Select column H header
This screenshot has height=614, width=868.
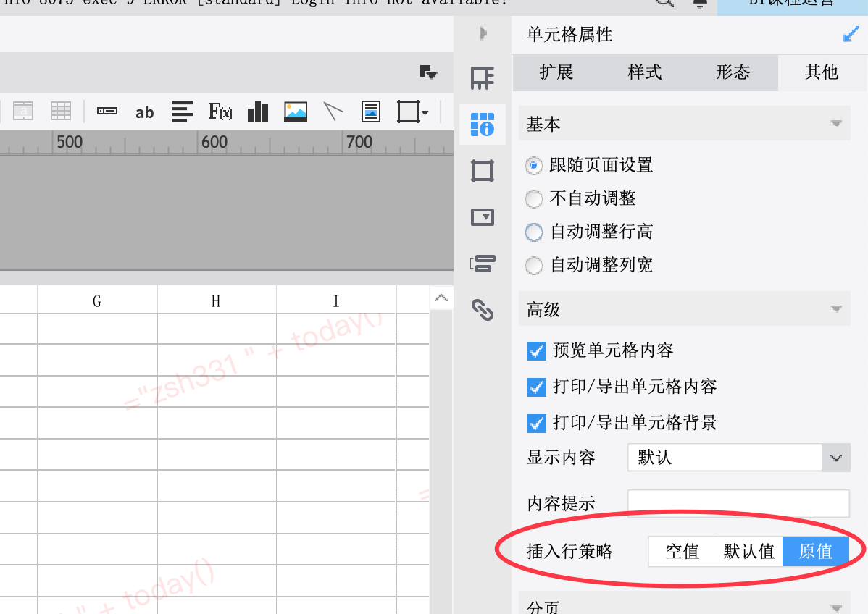[217, 300]
